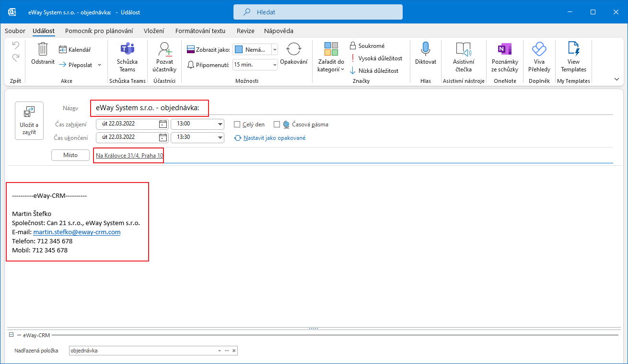Mark event as Soukromé with lock icon
628x364 pixels.
click(x=367, y=45)
